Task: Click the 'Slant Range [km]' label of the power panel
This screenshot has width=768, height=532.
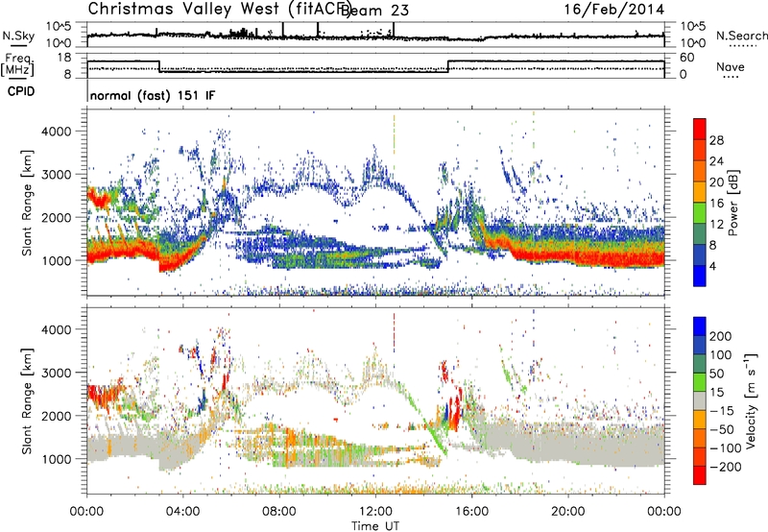Action: pyautogui.click(x=27, y=203)
